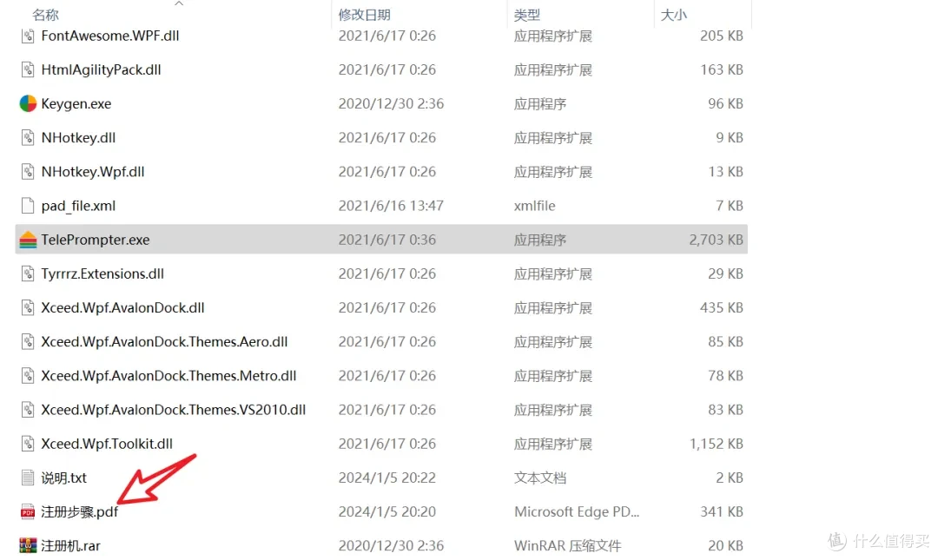Click the Xceed.Wpf.Toolkit.dll file icon
Viewport: 938px width, 560px height.
tap(28, 444)
